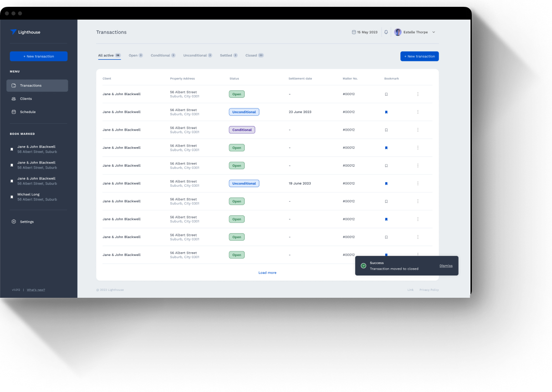
Task: Open the Privacy Policy link
Action: [x=429, y=290]
